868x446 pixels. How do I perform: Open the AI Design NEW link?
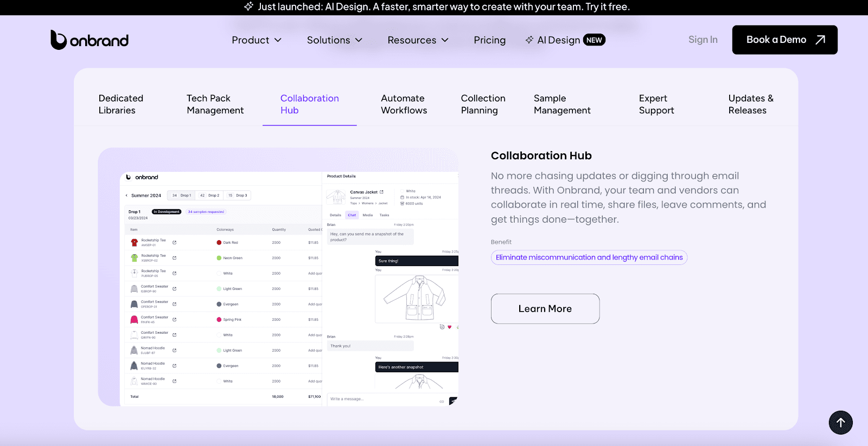[565, 40]
